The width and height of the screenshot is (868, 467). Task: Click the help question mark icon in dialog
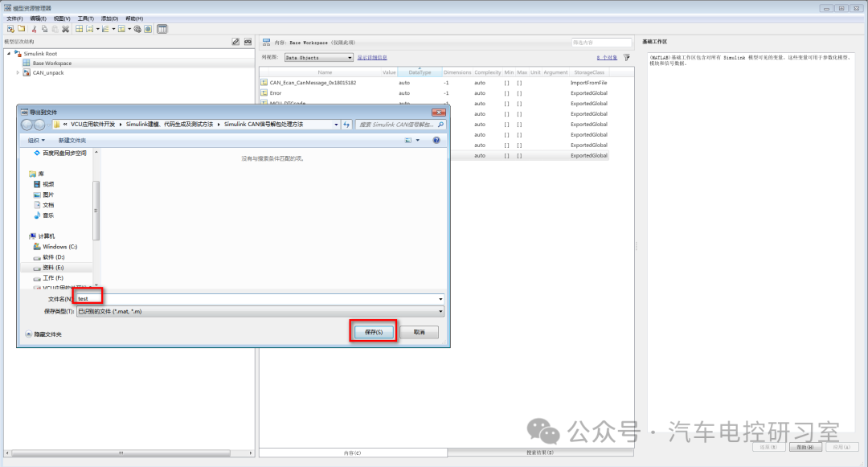pyautogui.click(x=436, y=140)
